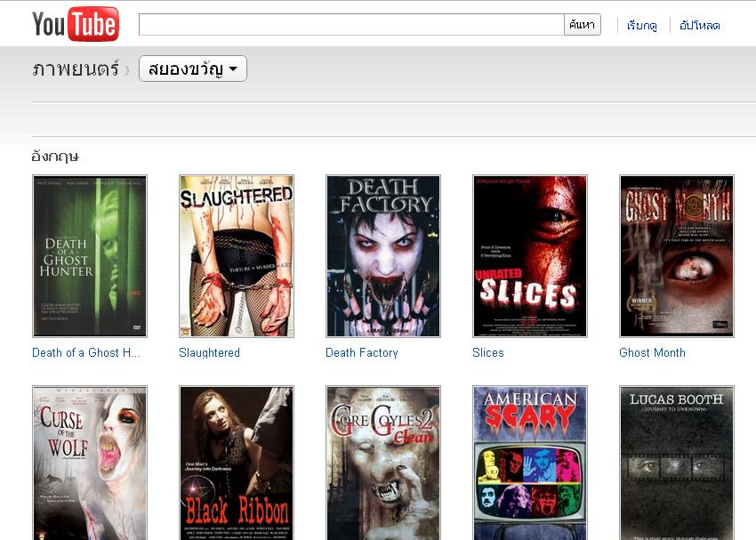The height and width of the screenshot is (540, 756).
Task: Click the Slices movie poster
Action: [x=530, y=256]
